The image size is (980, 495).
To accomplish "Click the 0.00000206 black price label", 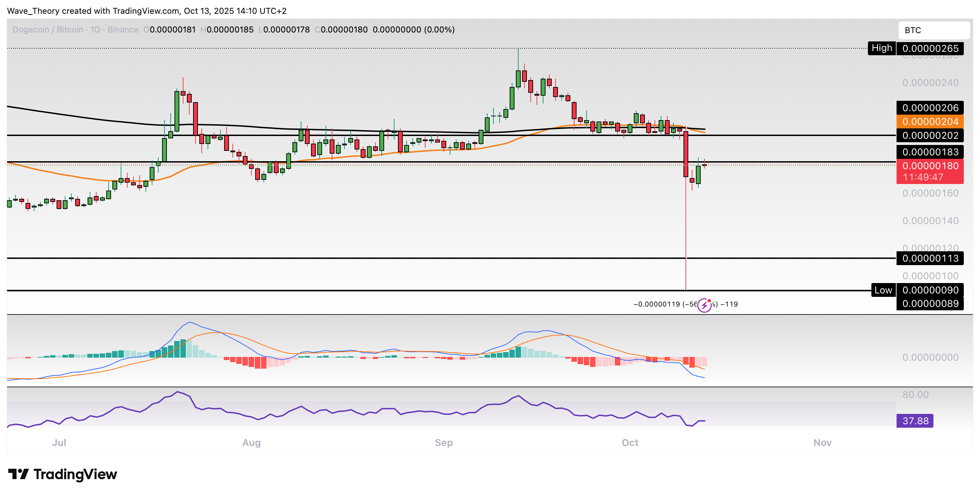I will 930,108.
